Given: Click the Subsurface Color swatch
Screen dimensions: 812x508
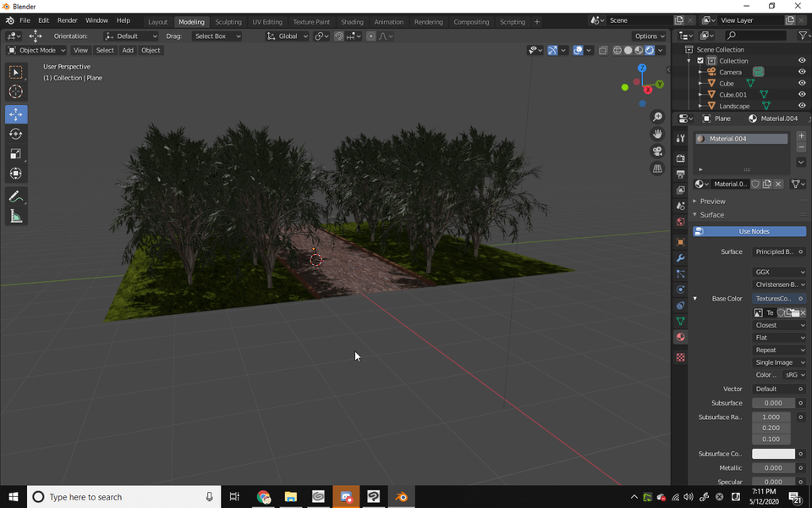Looking at the screenshot, I should pos(773,454).
